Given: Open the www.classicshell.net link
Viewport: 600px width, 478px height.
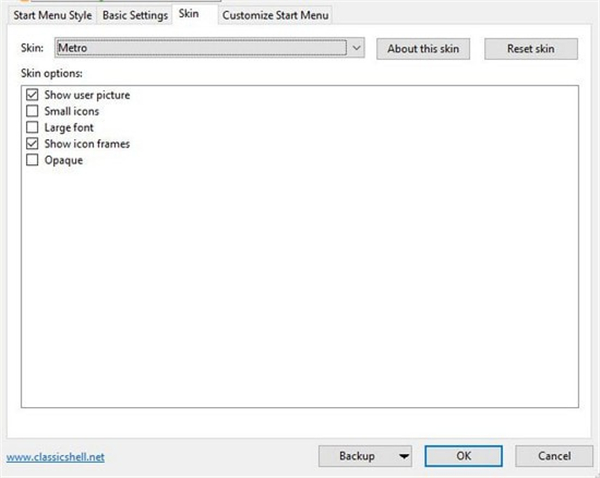Looking at the screenshot, I should tap(55, 457).
